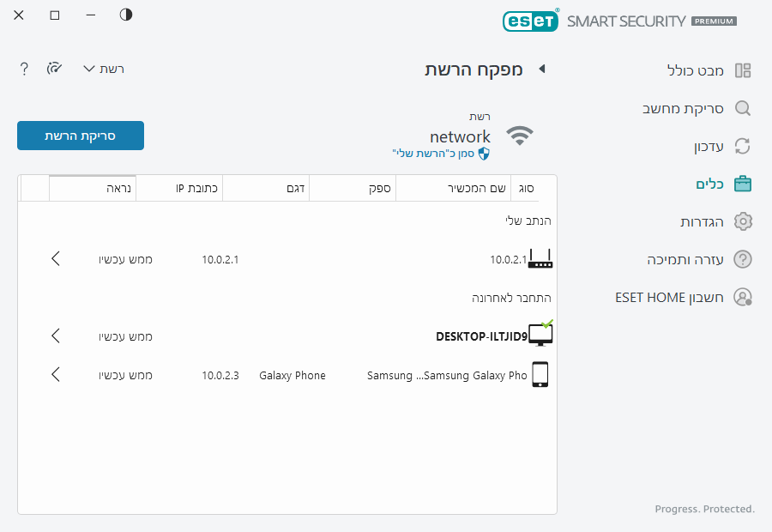The width and height of the screenshot is (772, 532).
Task: Click the Samsung Galaxy phone icon
Action: pos(540,375)
